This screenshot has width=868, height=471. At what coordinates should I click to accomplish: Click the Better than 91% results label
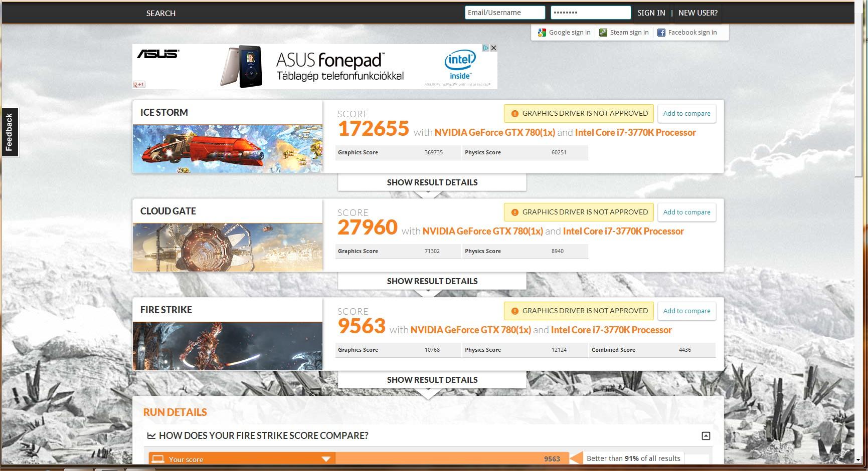pos(633,458)
